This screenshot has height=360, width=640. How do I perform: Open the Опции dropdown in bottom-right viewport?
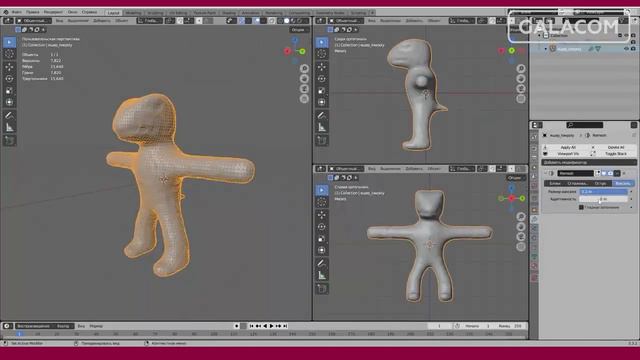tap(516, 178)
